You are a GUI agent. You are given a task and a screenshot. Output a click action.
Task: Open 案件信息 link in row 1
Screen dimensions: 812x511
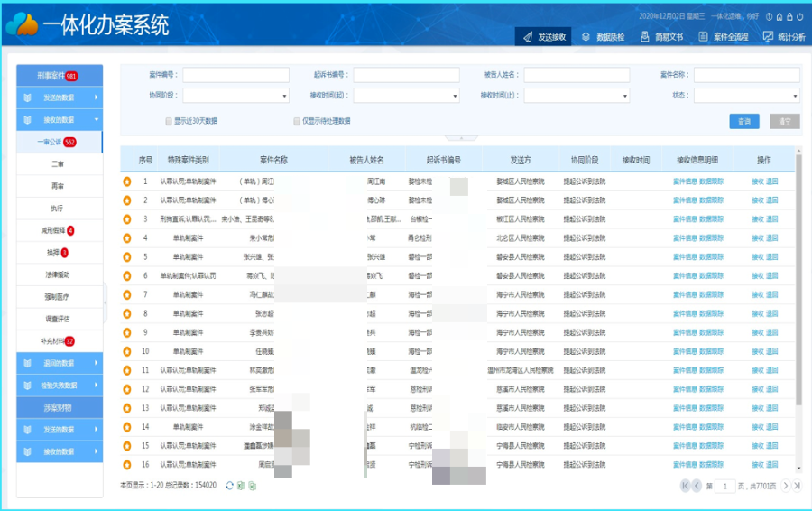(685, 181)
